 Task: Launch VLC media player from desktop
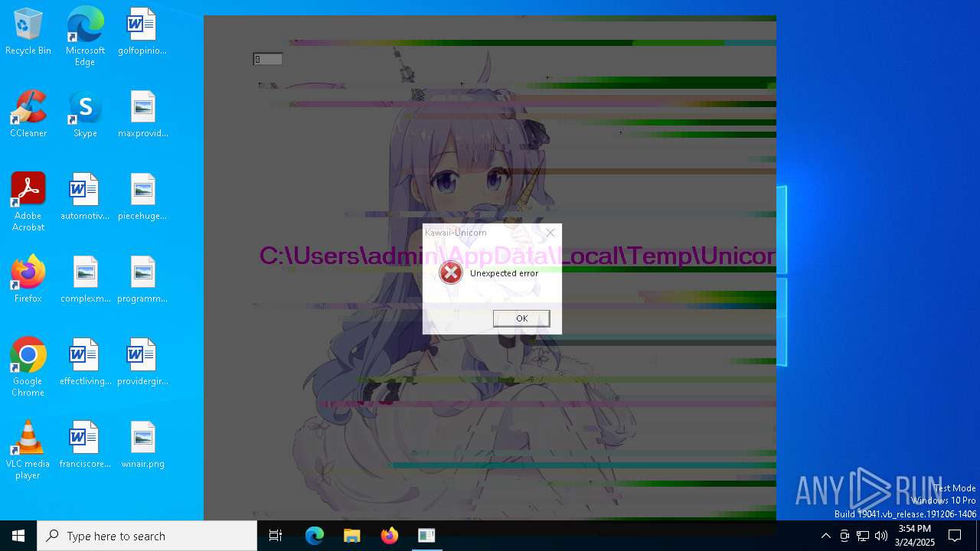tap(28, 451)
